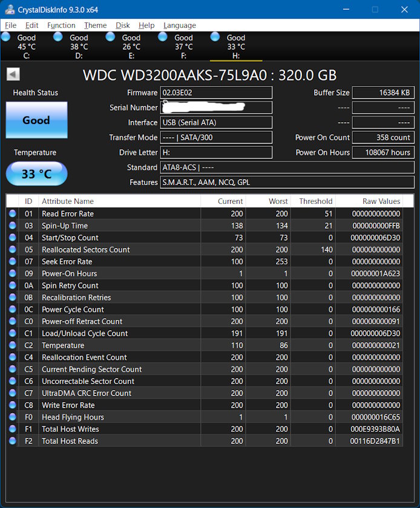Click status orb for drive D:
This screenshot has height=508, width=420.
tap(57, 37)
